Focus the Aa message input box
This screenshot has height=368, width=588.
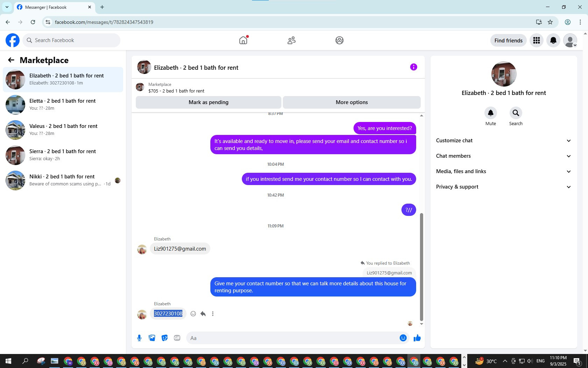coord(297,338)
